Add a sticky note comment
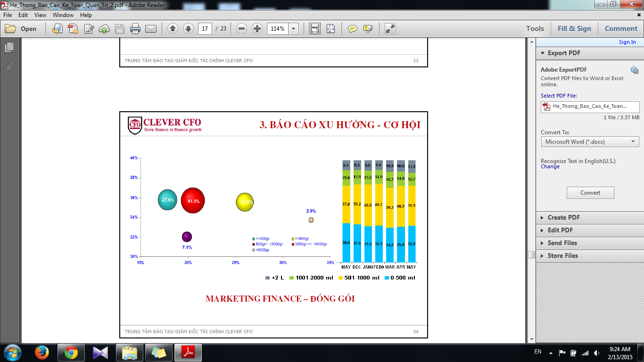The image size is (644, 362). (x=352, y=29)
